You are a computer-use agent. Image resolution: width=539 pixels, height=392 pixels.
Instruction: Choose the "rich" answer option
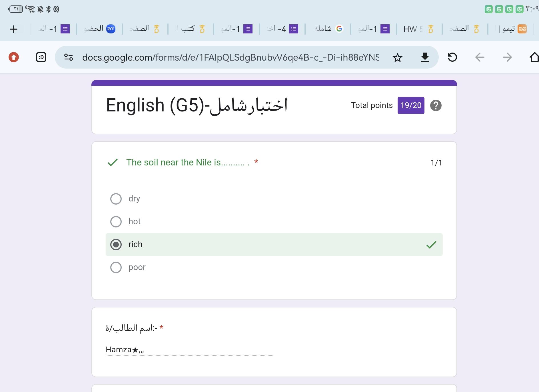(x=116, y=245)
